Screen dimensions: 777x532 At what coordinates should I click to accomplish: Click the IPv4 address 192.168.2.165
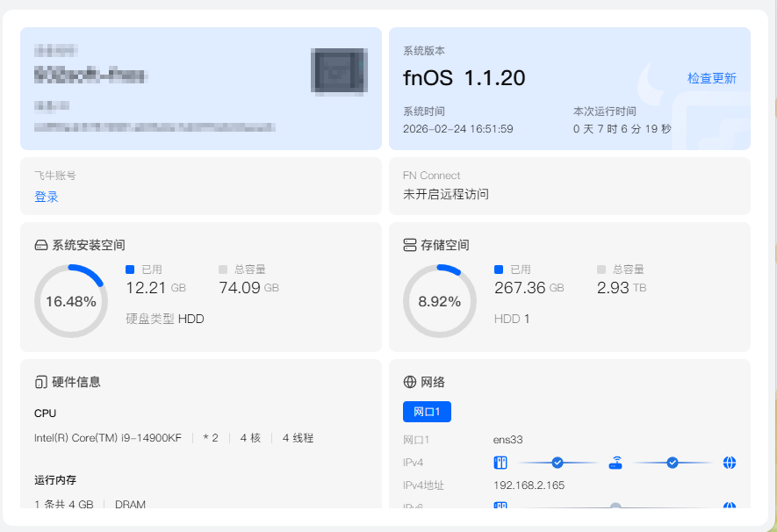pyautogui.click(x=529, y=485)
